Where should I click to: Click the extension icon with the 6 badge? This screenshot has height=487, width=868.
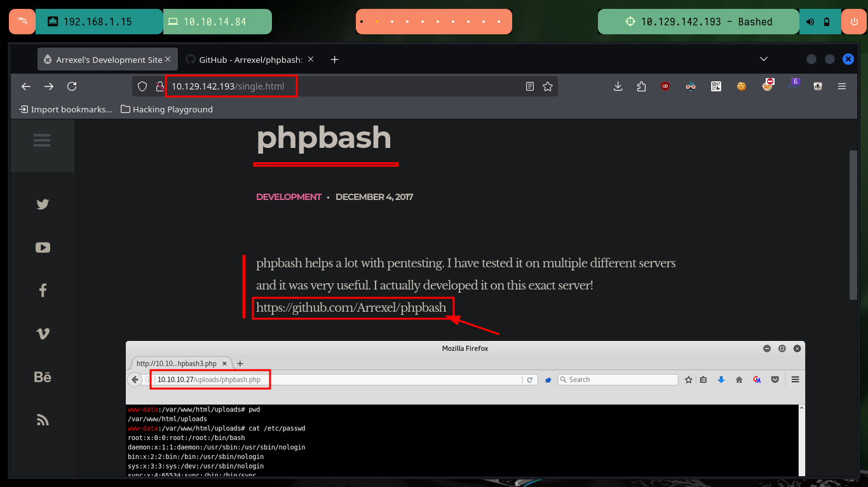(x=793, y=84)
